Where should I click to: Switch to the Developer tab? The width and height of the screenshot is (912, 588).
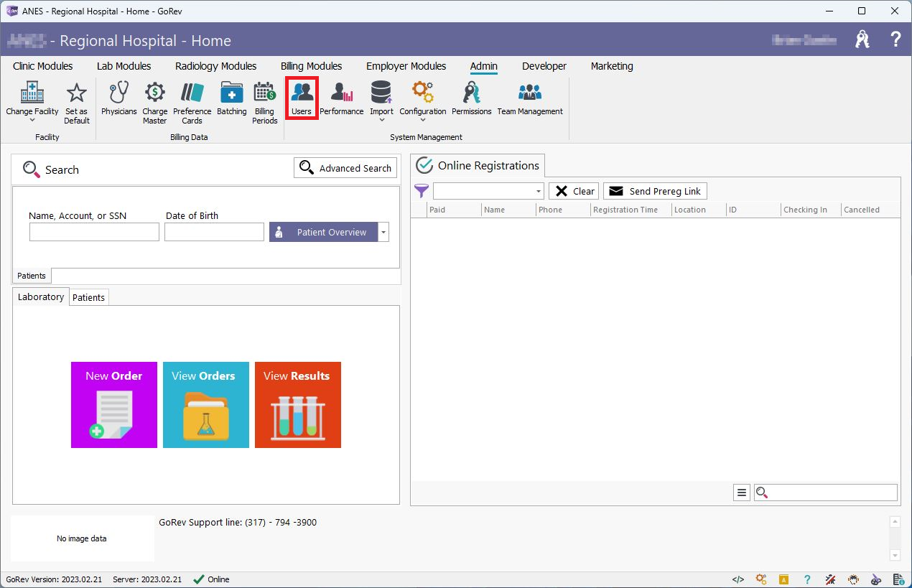point(544,66)
